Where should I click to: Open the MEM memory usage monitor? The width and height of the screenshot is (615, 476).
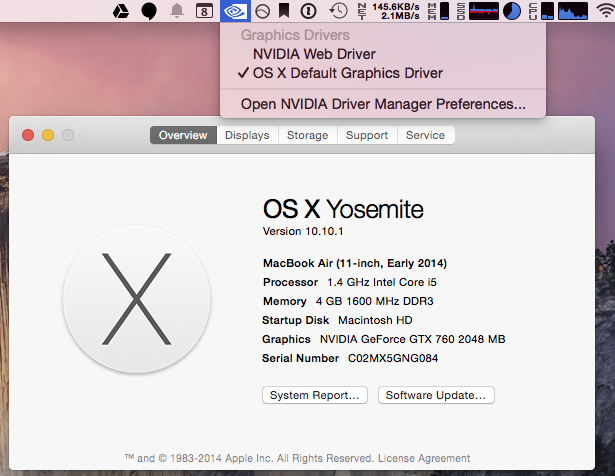tap(439, 11)
